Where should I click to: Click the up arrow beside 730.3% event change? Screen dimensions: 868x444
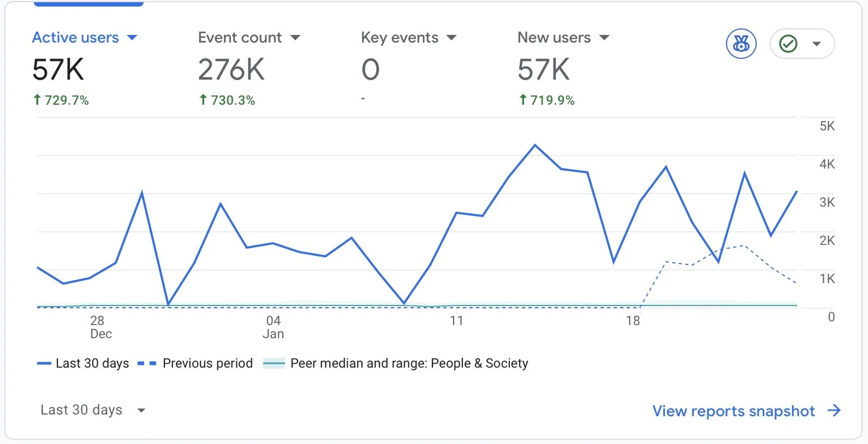(203, 99)
